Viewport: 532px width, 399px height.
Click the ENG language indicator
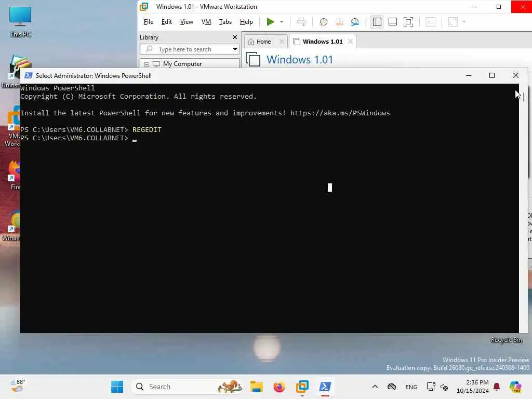411,387
